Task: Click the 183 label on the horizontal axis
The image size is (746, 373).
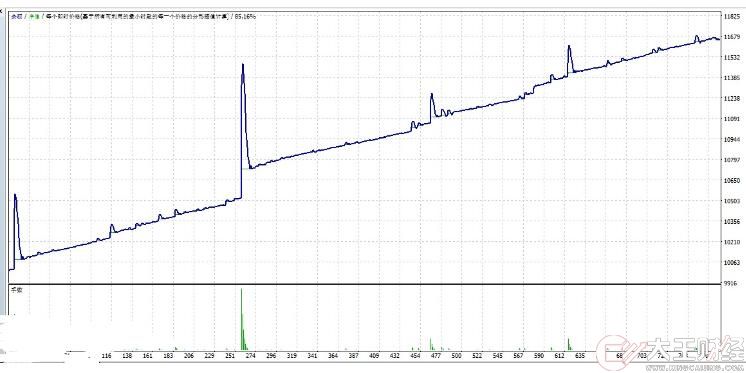Action: pyautogui.click(x=167, y=356)
